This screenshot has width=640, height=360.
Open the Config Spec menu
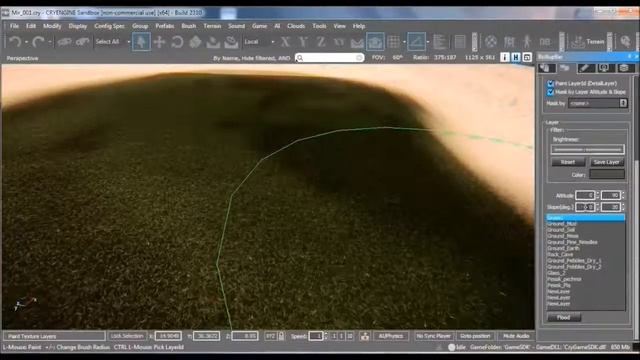click(109, 26)
